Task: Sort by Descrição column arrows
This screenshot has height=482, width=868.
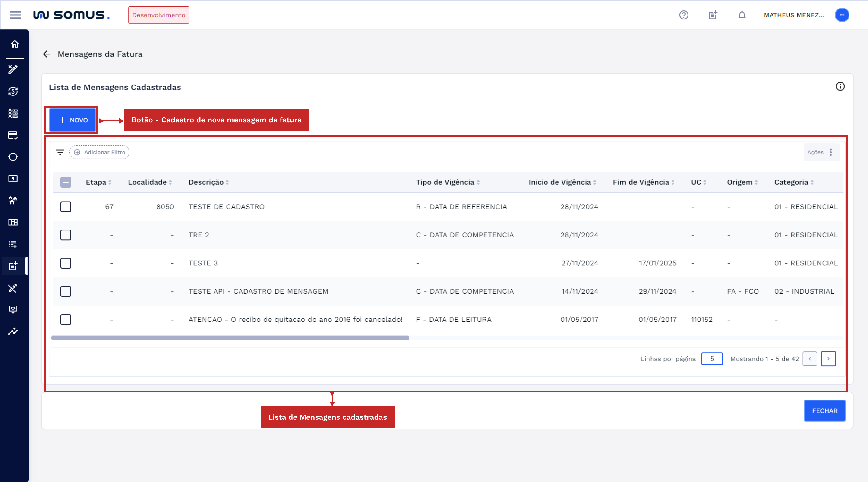Action: (227, 182)
